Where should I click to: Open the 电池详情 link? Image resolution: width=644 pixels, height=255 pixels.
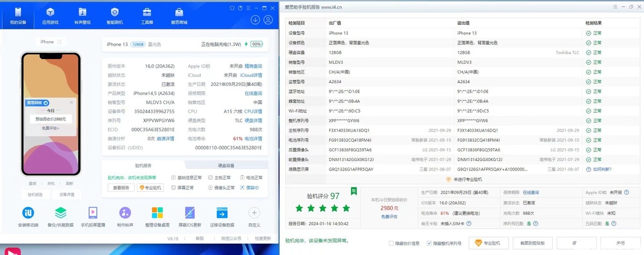[x=254, y=139]
